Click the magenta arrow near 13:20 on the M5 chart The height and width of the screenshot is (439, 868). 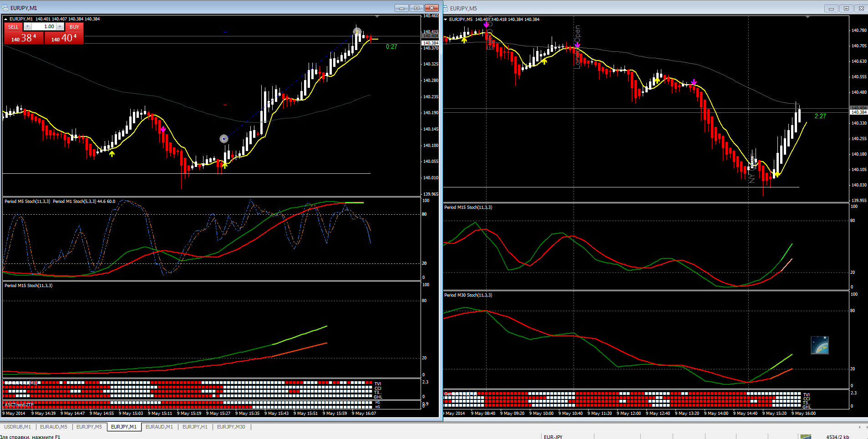[694, 82]
